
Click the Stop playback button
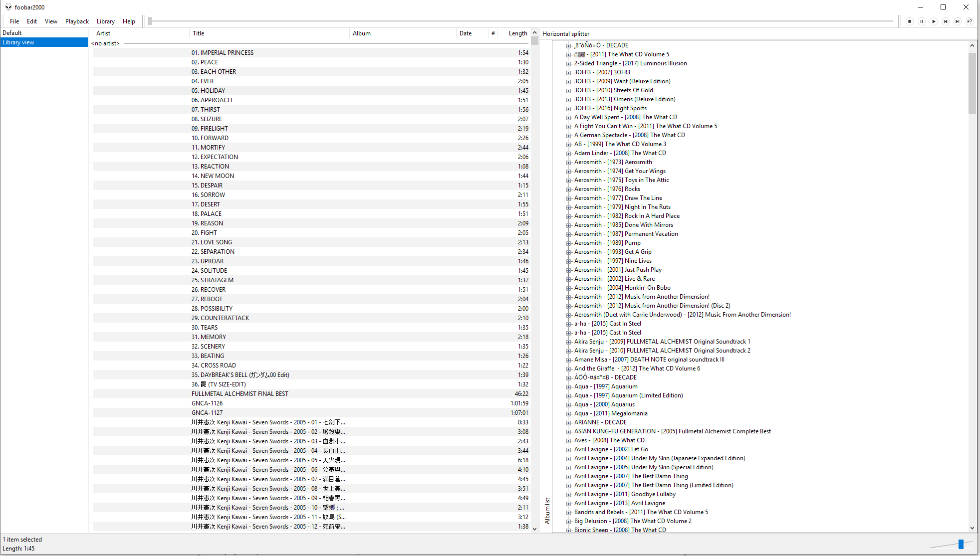tap(910, 21)
